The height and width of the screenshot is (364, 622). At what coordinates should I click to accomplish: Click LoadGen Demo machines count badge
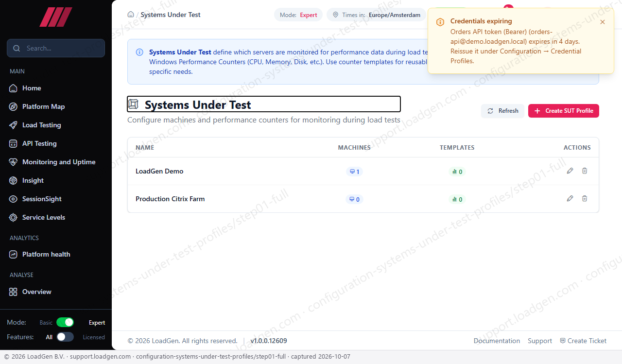point(354,172)
